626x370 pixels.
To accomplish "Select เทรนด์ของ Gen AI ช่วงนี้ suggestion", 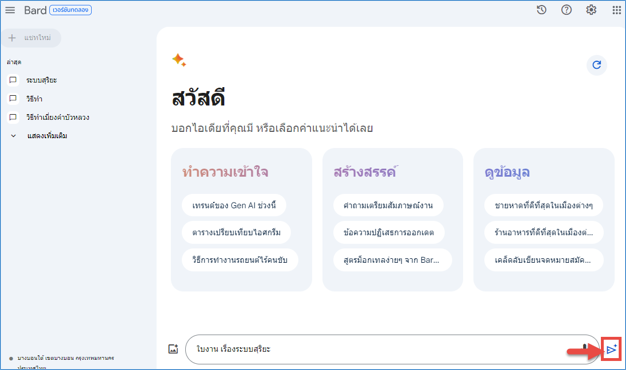I will (234, 205).
